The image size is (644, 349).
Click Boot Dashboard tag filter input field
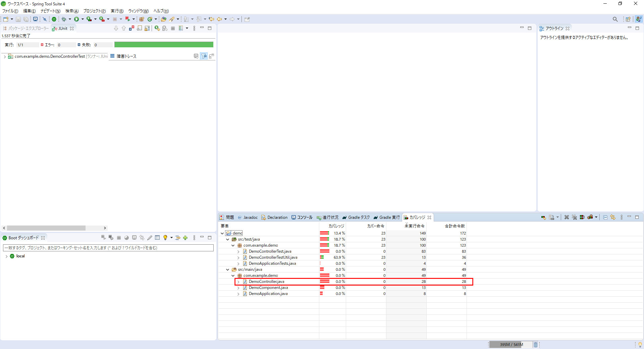(108, 248)
